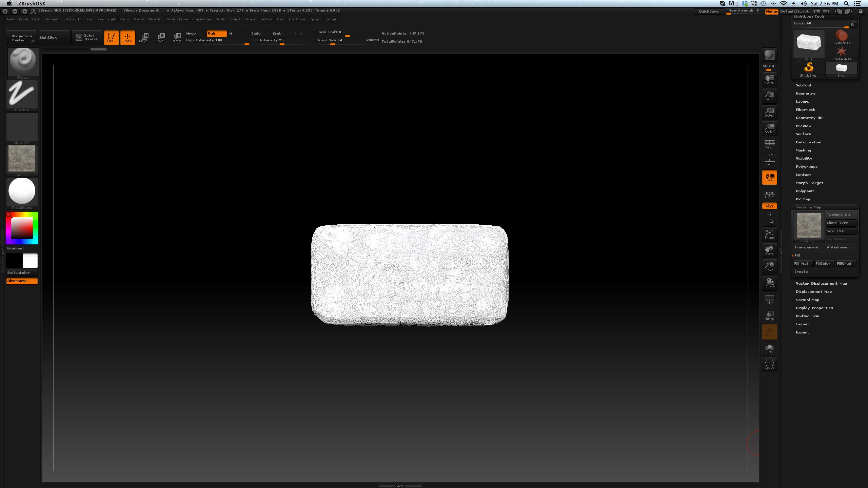Toggle L.Sym local symmetry
The height and width of the screenshot is (488, 868).
tap(769, 194)
